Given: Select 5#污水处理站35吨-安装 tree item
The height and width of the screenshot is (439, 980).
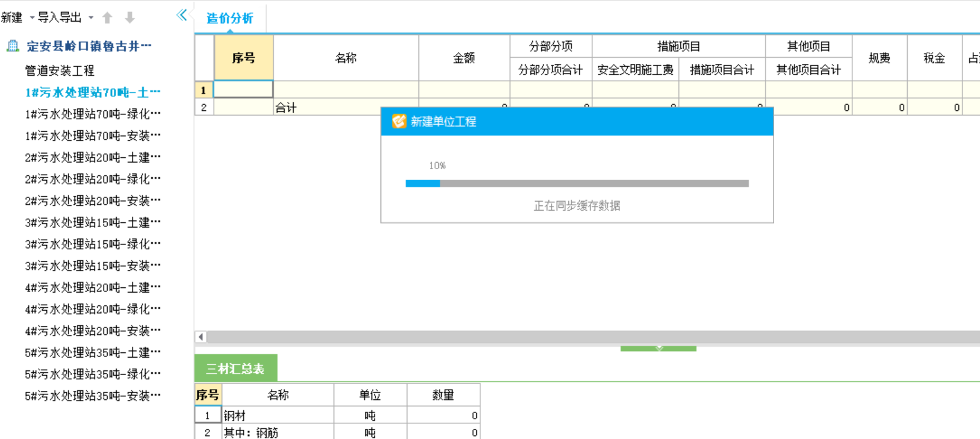Looking at the screenshot, I should pyautogui.click(x=93, y=396).
